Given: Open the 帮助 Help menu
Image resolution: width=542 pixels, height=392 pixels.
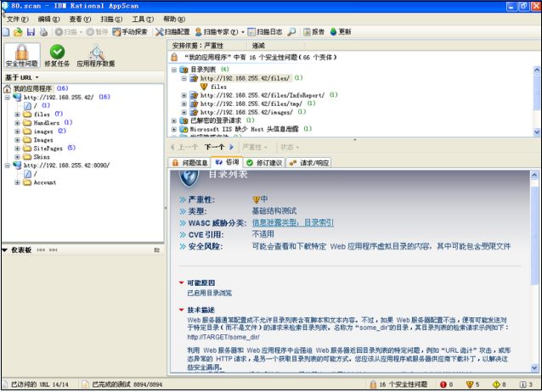Looking at the screenshot, I should tap(174, 19).
